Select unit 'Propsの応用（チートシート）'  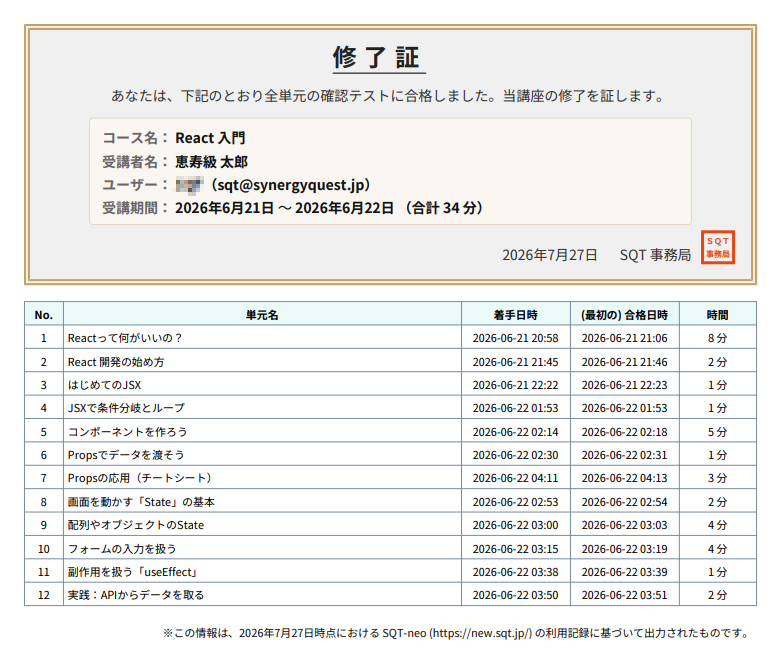[140, 478]
